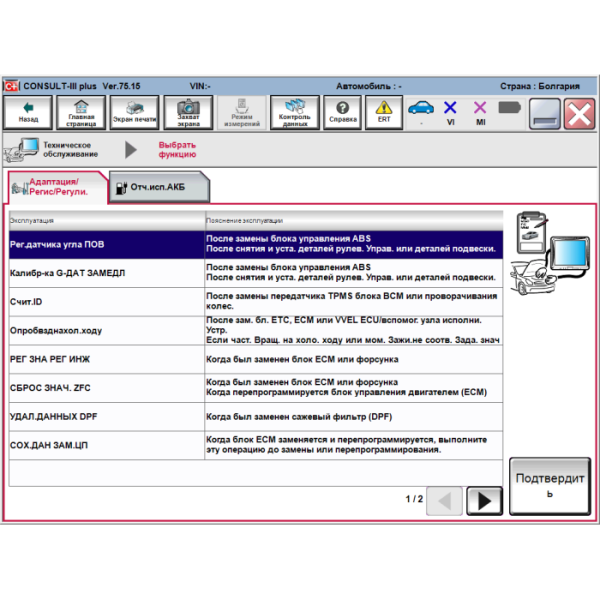
Task: Pick УДАЛ.ДАННЫХ DPF from the list
Action: [106, 416]
